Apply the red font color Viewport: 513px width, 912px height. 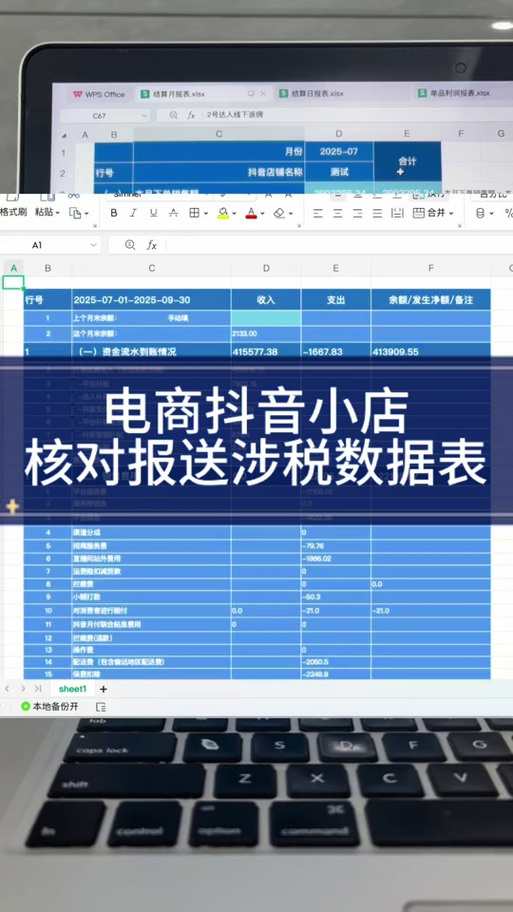(251, 213)
